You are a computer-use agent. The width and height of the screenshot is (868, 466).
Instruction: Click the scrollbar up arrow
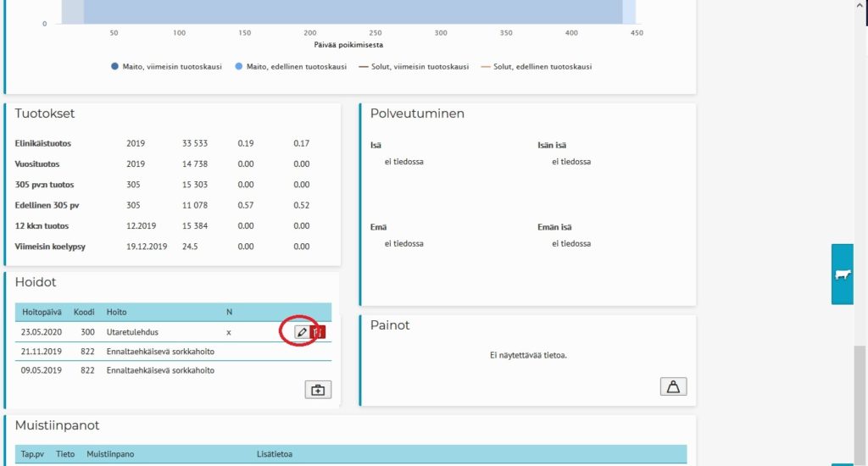coord(860,5)
